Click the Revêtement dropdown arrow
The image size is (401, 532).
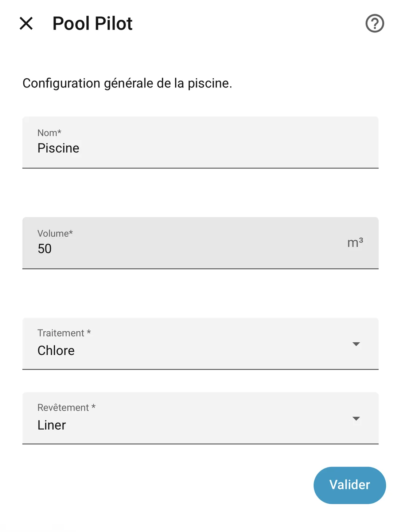point(356,419)
